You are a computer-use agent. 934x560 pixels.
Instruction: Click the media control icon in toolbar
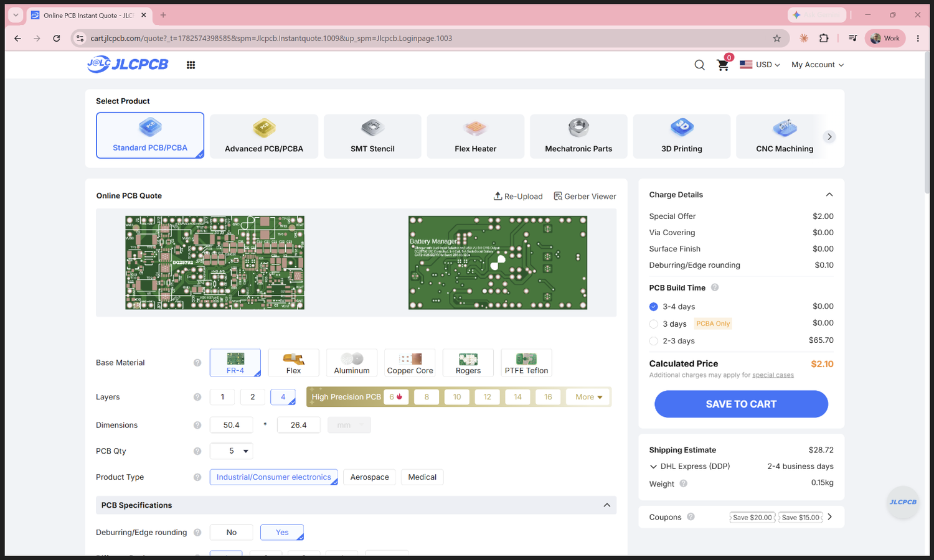[x=853, y=39]
